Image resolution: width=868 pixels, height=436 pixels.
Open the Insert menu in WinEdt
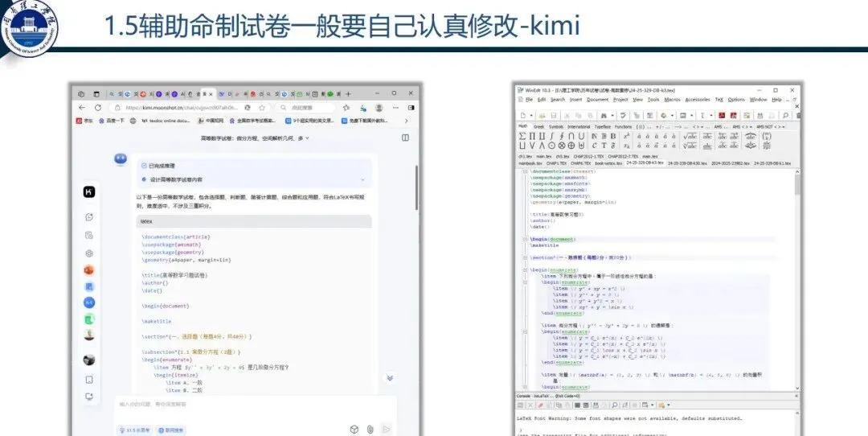pos(575,100)
